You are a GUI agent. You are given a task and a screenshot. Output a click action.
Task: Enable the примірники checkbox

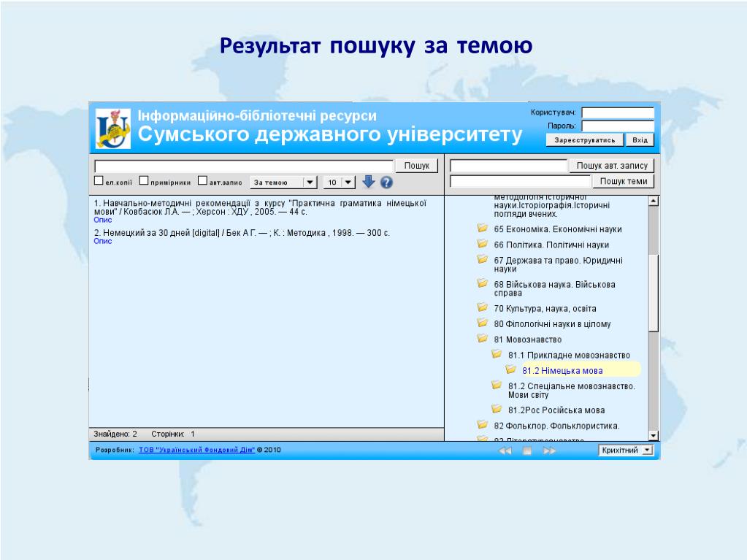point(144,180)
